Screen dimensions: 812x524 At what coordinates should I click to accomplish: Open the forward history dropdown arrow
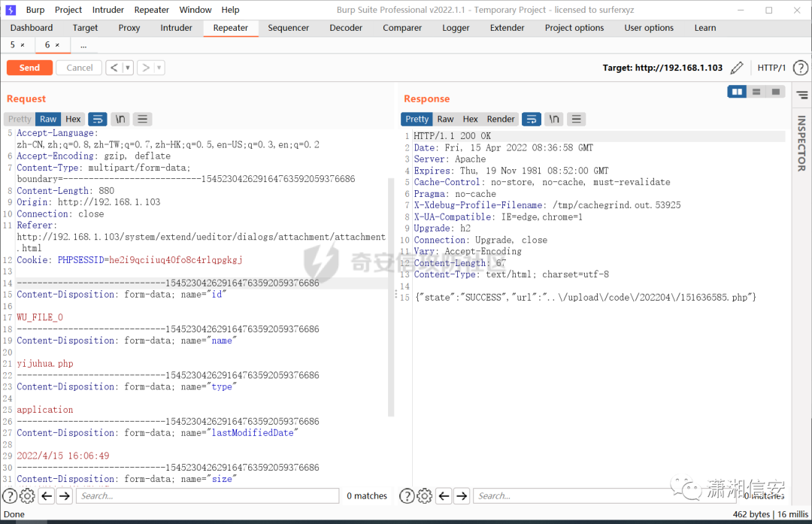coord(159,68)
